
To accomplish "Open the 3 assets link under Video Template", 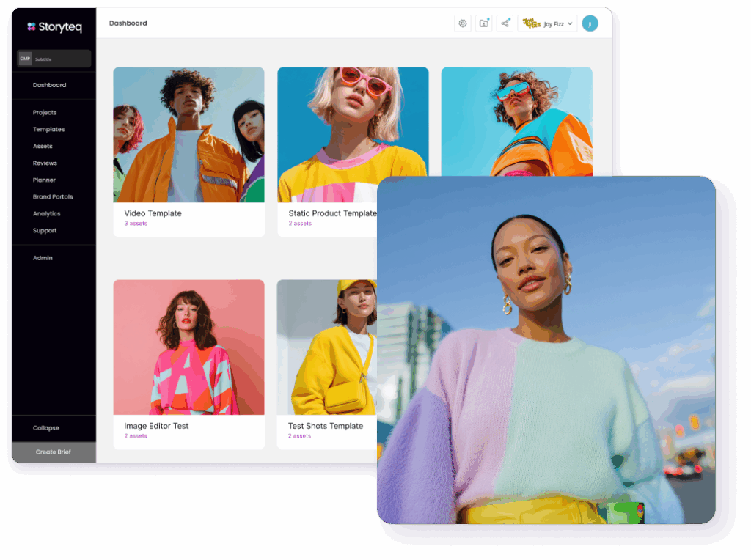I will click(x=136, y=224).
